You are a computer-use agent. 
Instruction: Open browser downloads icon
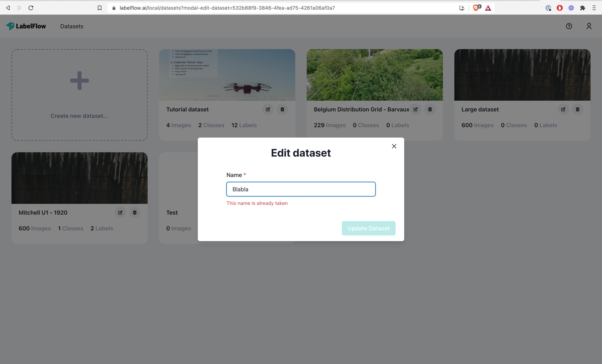(x=462, y=8)
